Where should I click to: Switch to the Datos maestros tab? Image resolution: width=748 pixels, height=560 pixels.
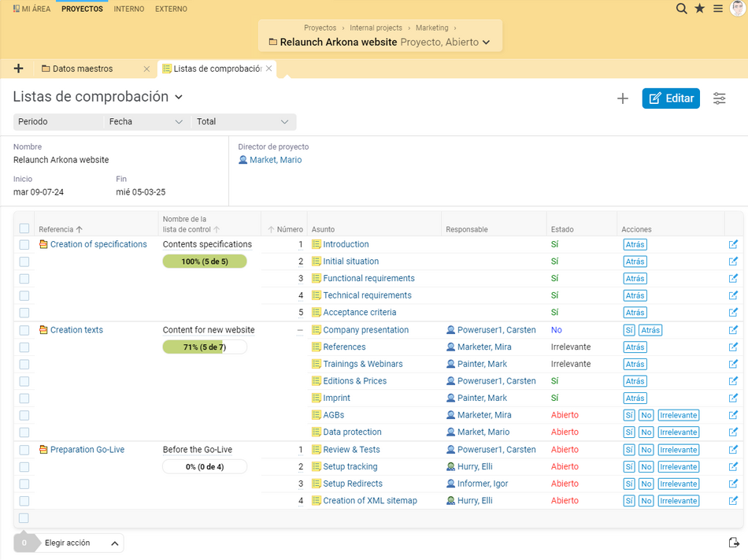(x=82, y=69)
